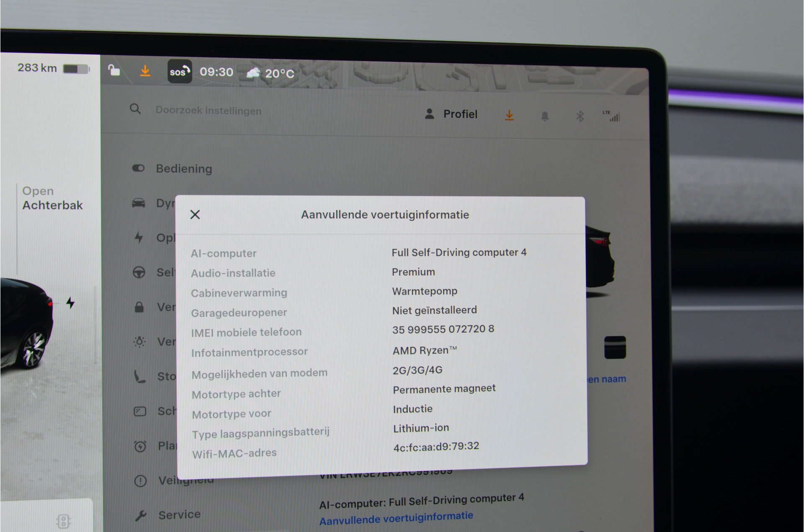
Task: Select the Garagedeuropener label
Action: (x=239, y=313)
